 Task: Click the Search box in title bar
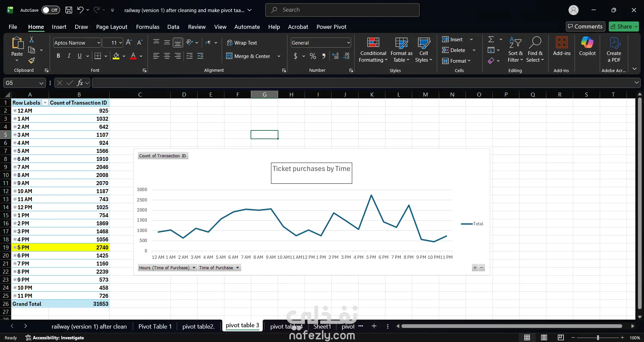(x=342, y=10)
